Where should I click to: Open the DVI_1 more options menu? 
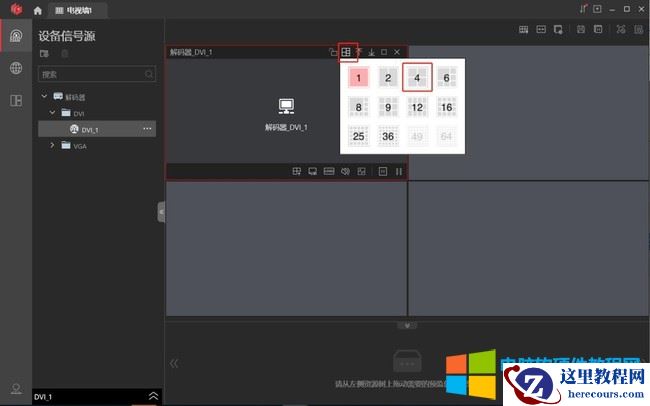point(147,129)
